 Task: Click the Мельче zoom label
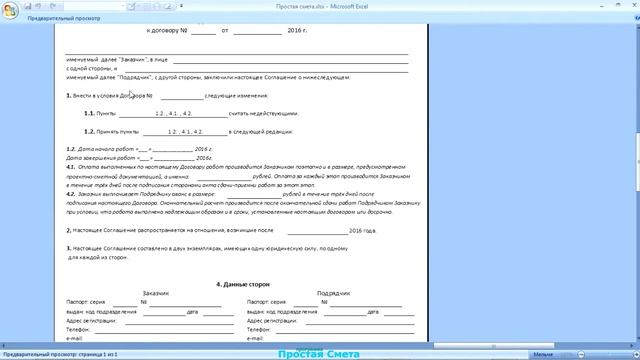pyautogui.click(x=543, y=355)
